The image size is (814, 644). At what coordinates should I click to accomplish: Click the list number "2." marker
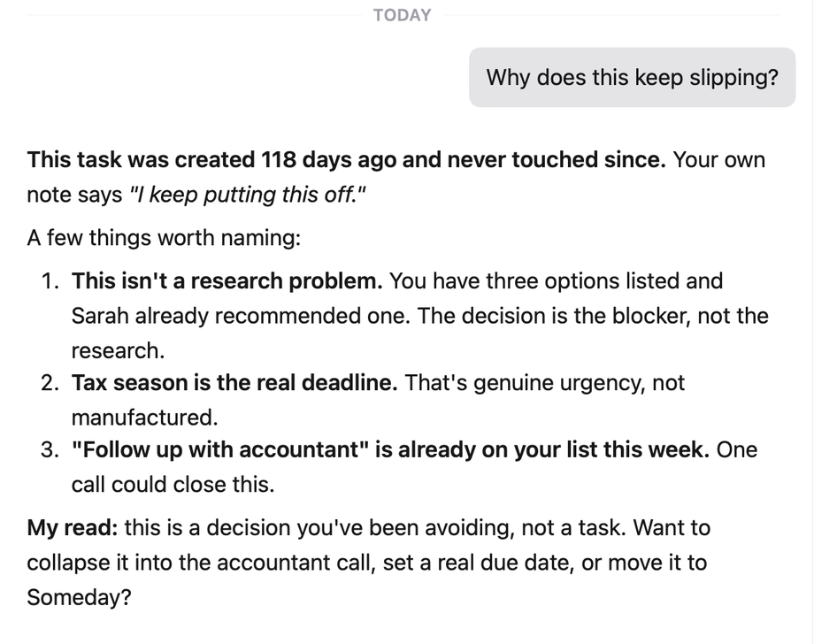click(50, 383)
